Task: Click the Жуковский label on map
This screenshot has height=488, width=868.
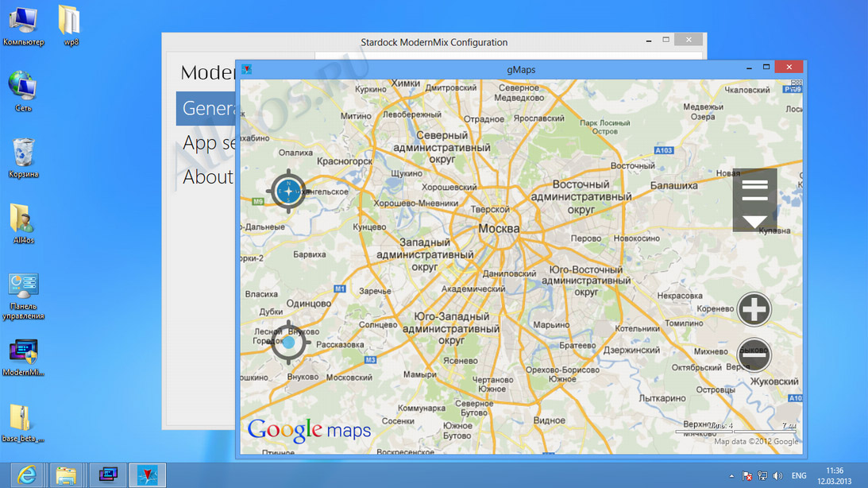Action: [x=773, y=381]
